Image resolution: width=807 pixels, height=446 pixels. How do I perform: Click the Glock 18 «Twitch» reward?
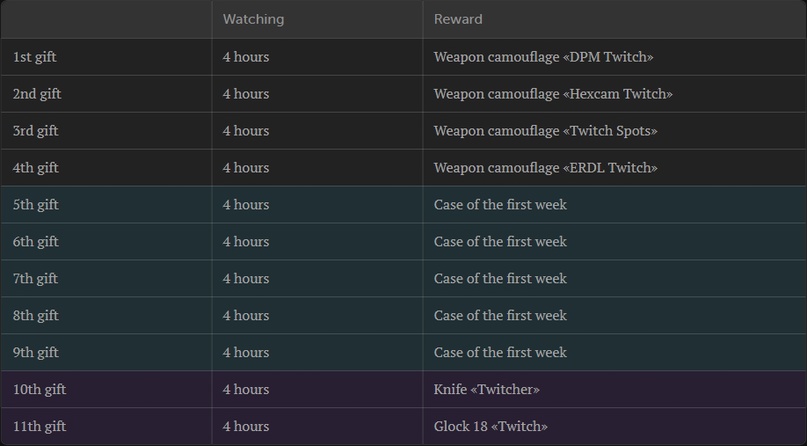tap(490, 427)
